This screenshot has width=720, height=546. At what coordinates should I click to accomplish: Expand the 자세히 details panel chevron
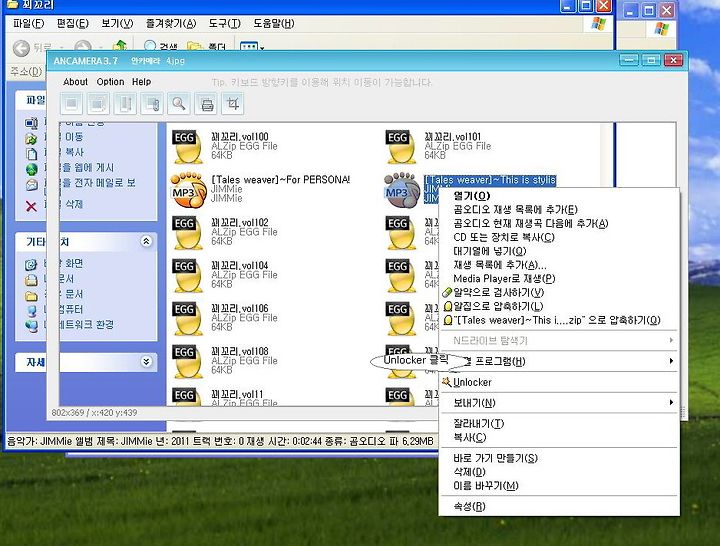coord(146,362)
